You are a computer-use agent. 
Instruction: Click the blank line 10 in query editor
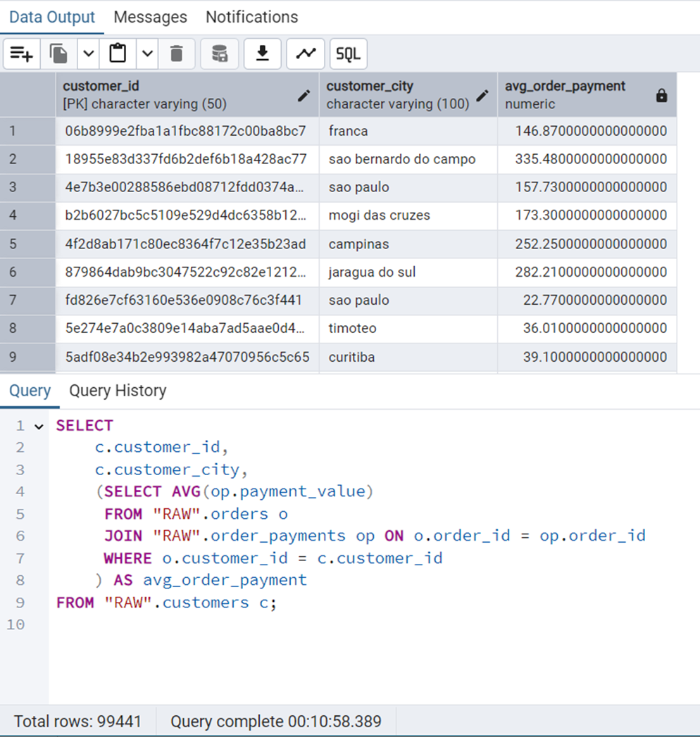point(282,624)
